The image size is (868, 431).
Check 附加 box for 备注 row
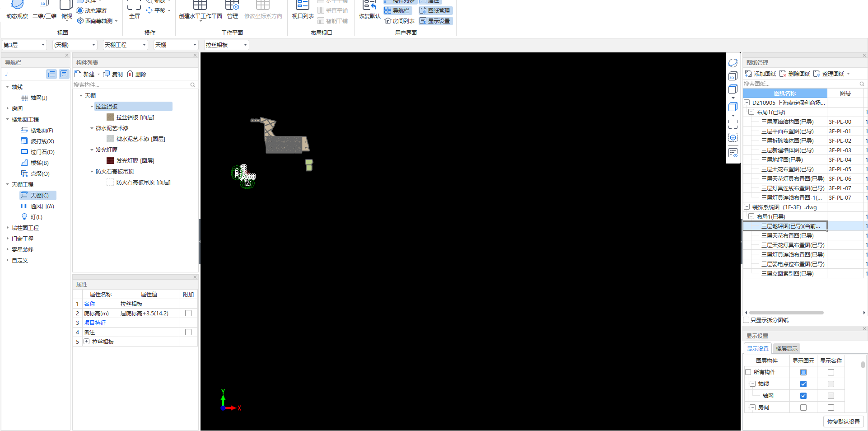(x=188, y=332)
